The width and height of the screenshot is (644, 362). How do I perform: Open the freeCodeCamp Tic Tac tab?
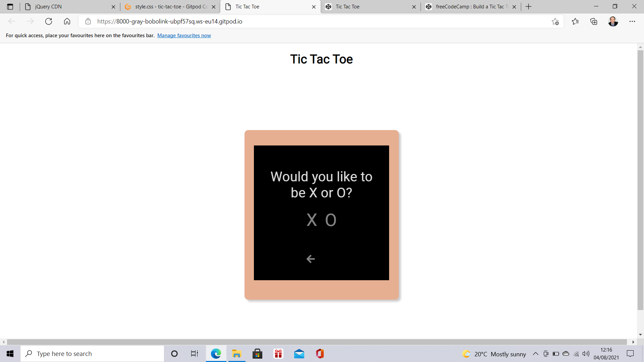pyautogui.click(x=470, y=7)
